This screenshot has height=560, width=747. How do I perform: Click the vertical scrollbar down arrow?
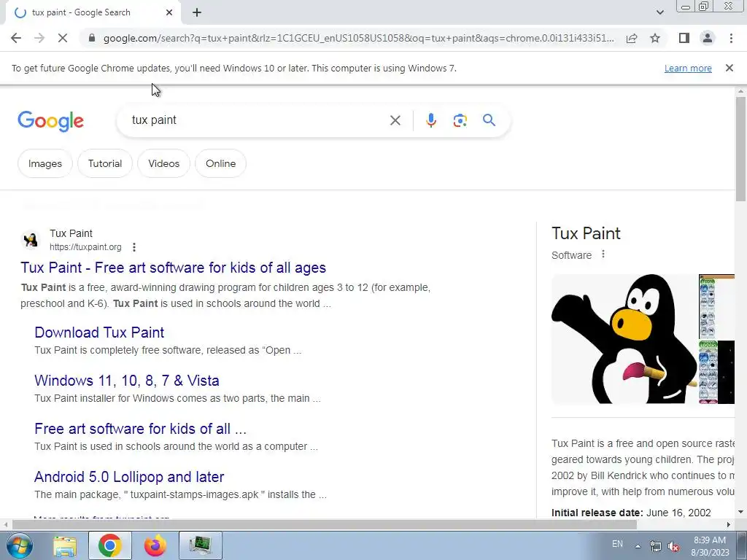pyautogui.click(x=740, y=512)
